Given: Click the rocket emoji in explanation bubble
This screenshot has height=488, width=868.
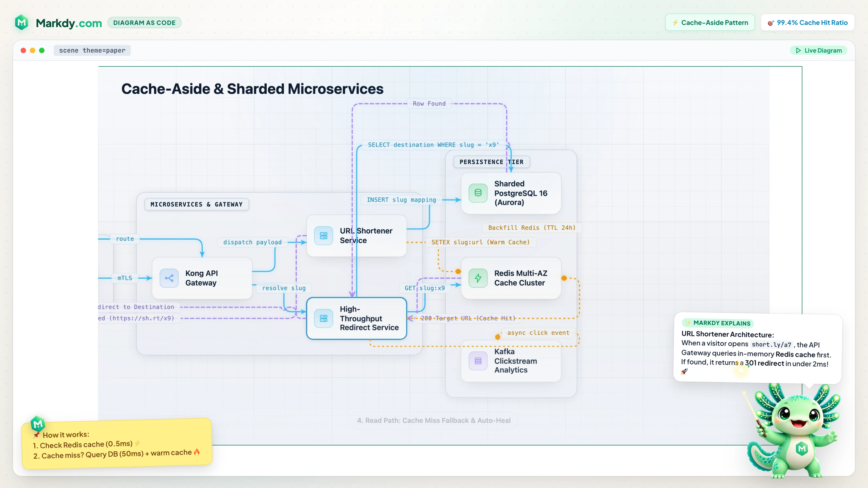Looking at the screenshot, I should (684, 371).
